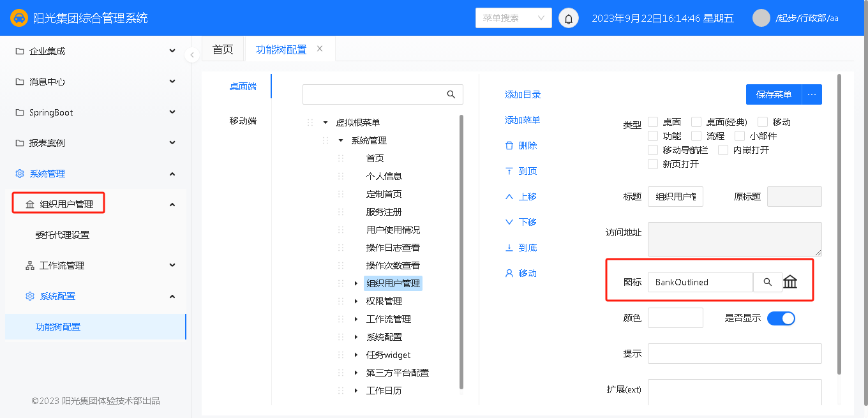Tick the 小部件 checkbox
Viewport: 868px width, 418px height.
[x=740, y=136]
